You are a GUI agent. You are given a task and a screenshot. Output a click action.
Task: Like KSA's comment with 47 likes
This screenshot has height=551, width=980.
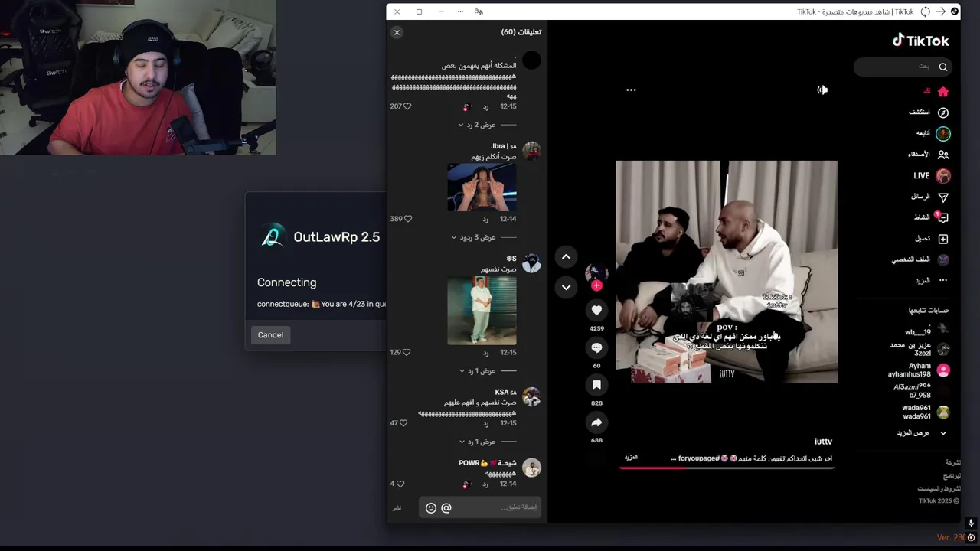(403, 423)
